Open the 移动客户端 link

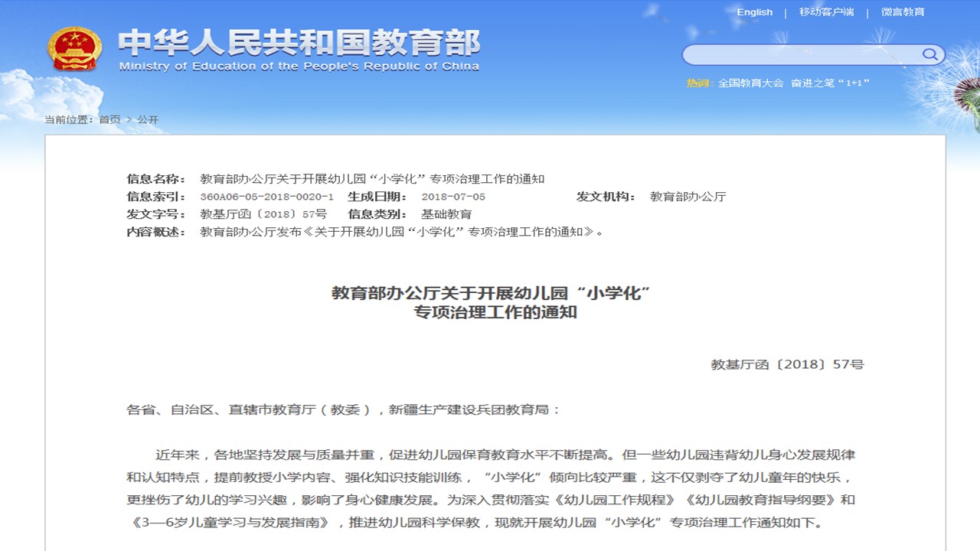[826, 12]
